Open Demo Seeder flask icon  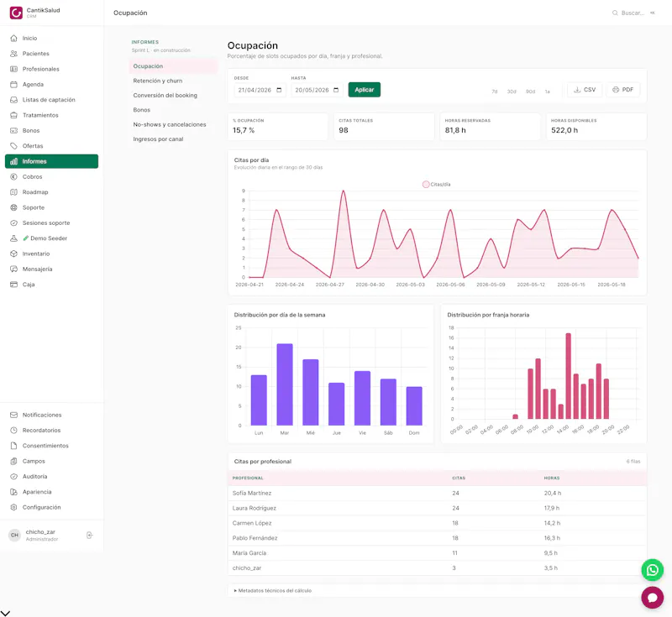(13, 238)
